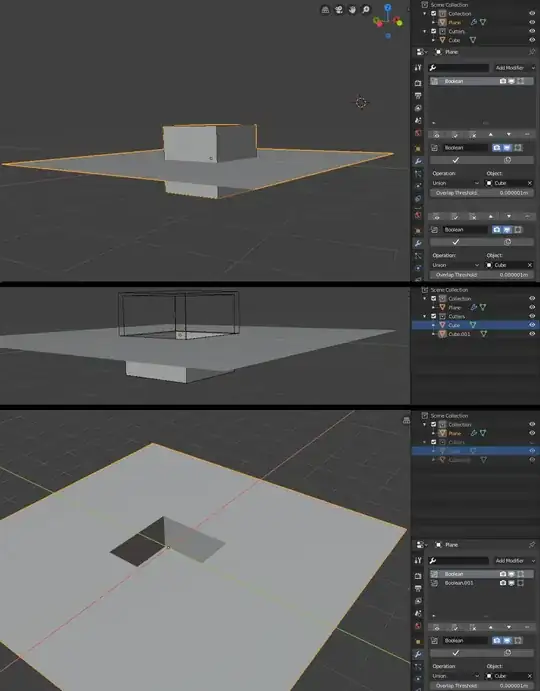The height and width of the screenshot is (691, 540).
Task: Open Union operation dropdown below Boolean.001 list
Action: coord(455,676)
